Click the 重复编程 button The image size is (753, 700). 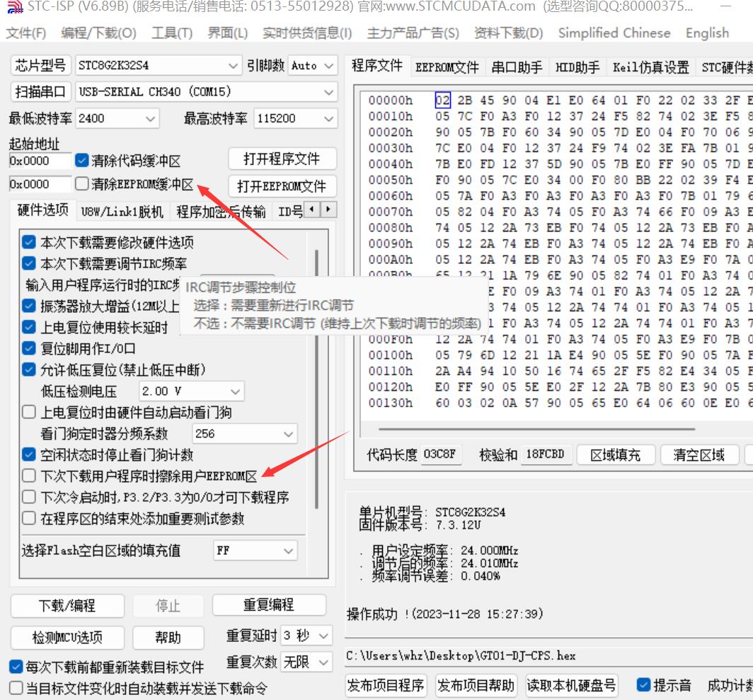pos(269,605)
